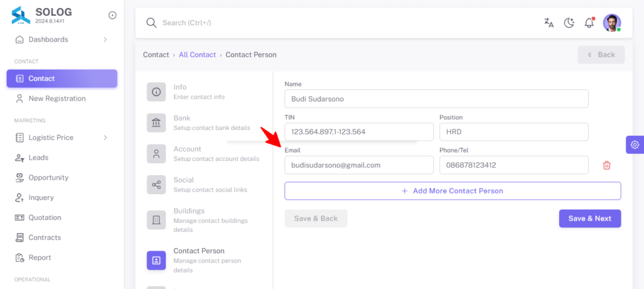Open the notifications bell

click(x=589, y=23)
